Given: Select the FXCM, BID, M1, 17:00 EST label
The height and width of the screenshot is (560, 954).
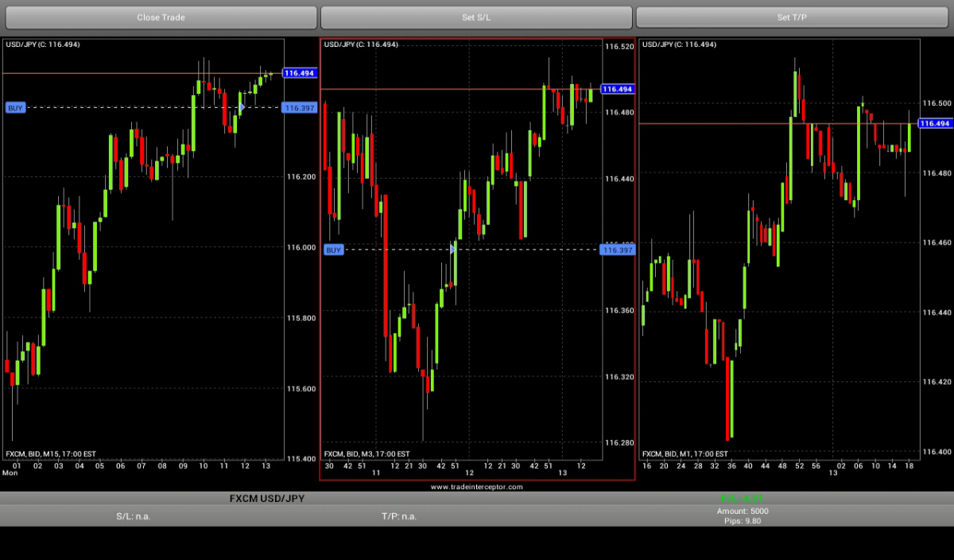Looking at the screenshot, I should [684, 454].
